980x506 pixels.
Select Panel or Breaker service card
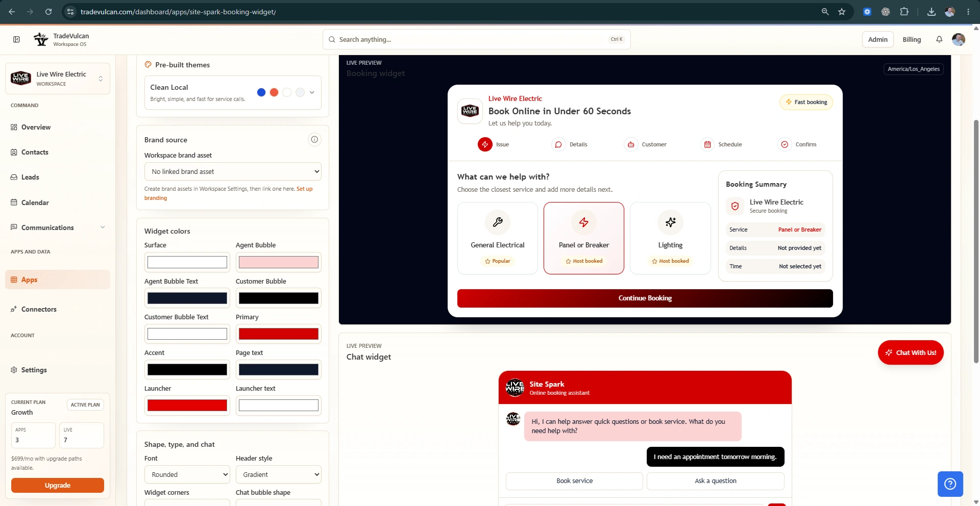(584, 238)
